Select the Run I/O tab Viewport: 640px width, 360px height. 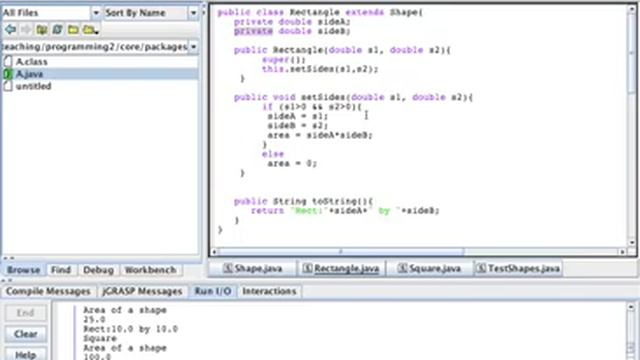pyautogui.click(x=213, y=291)
